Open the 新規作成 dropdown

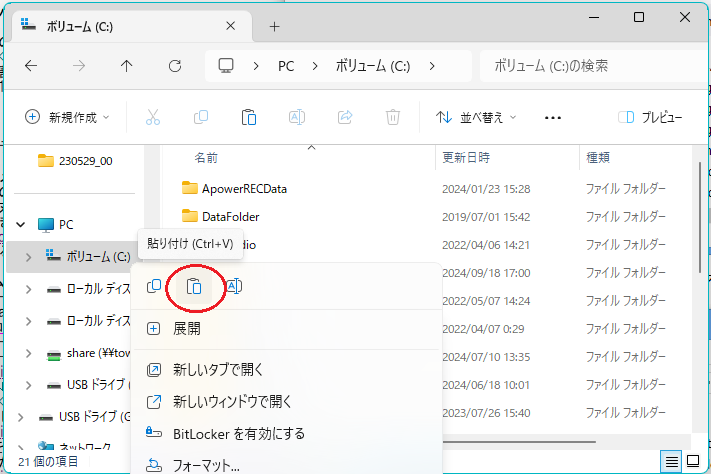coord(68,117)
